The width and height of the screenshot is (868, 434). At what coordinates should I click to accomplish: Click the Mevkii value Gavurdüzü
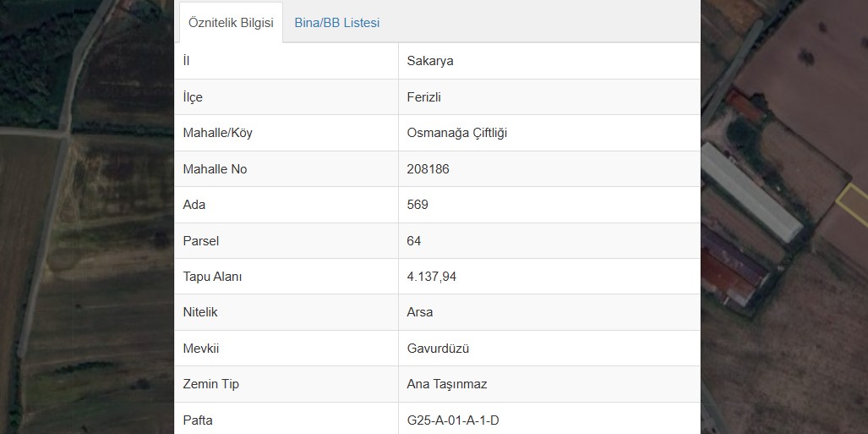(438, 349)
